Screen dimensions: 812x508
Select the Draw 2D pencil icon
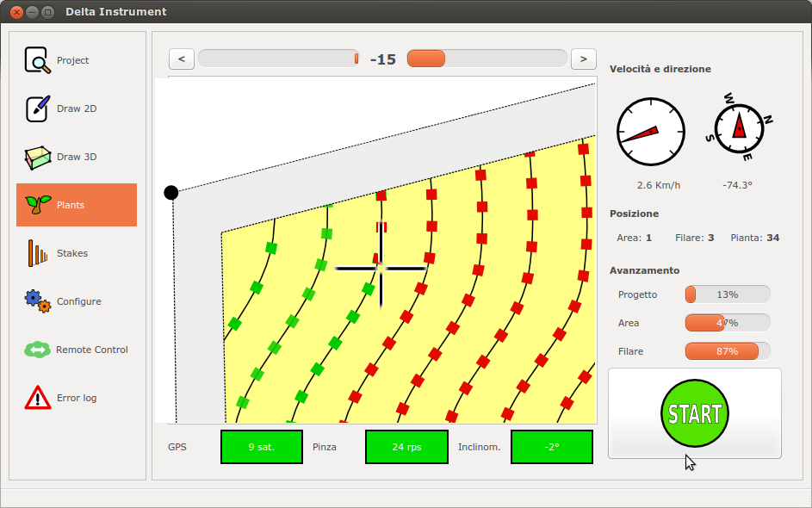click(x=37, y=108)
